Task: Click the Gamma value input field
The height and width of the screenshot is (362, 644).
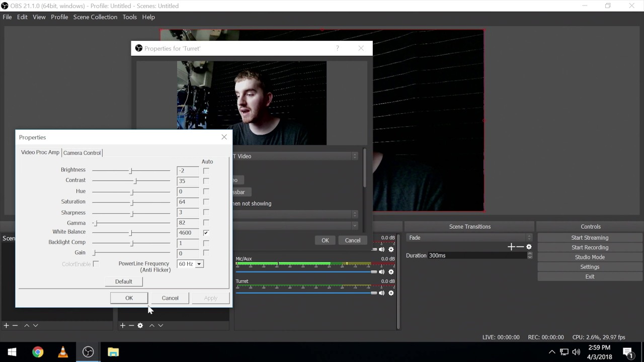Action: [x=188, y=223]
